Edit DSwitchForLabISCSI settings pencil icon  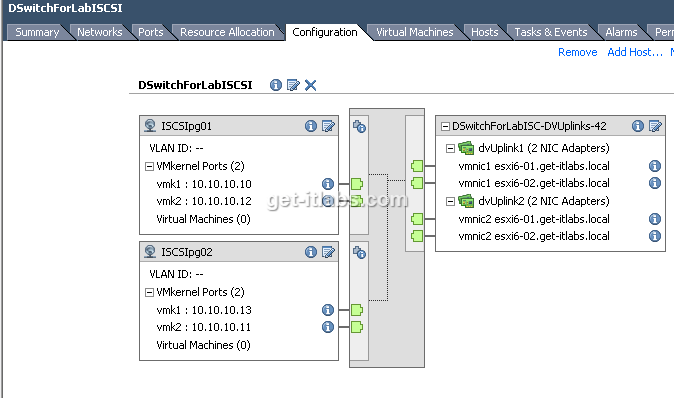click(x=293, y=85)
